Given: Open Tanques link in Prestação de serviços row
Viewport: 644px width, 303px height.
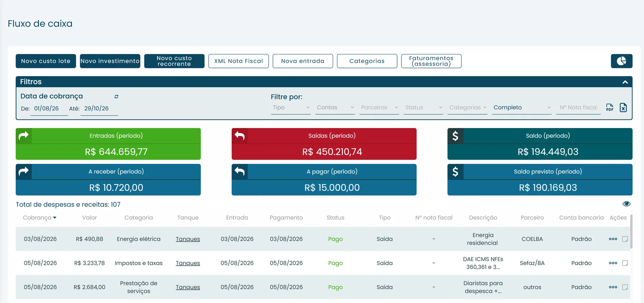Looking at the screenshot, I should click(x=188, y=287).
